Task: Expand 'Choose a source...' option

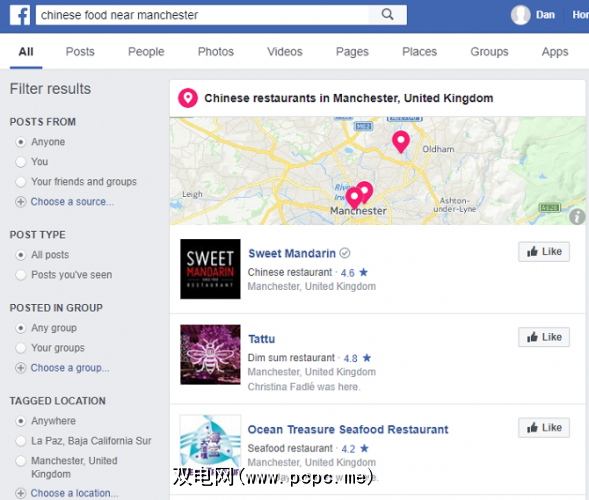Action: (x=65, y=202)
